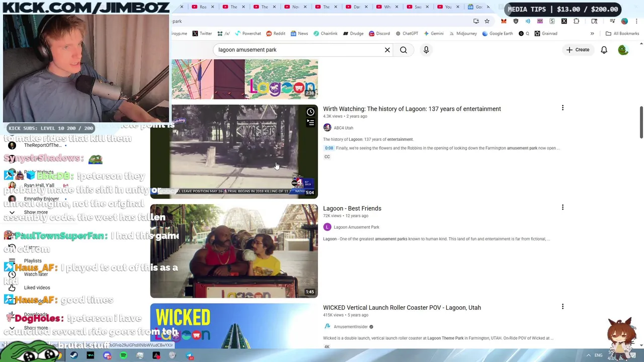Image resolution: width=644 pixels, height=362 pixels.
Task: Open the YouTube account avatar menu
Action: click(623, 50)
